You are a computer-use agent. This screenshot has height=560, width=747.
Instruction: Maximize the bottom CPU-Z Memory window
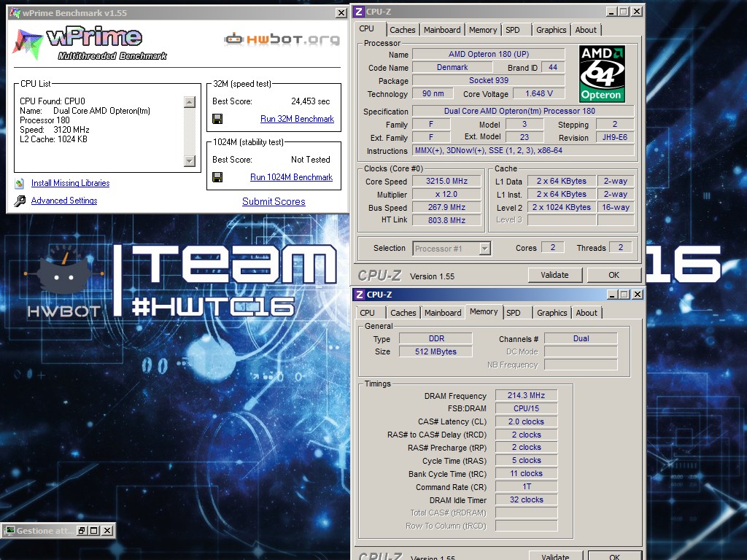click(x=624, y=295)
